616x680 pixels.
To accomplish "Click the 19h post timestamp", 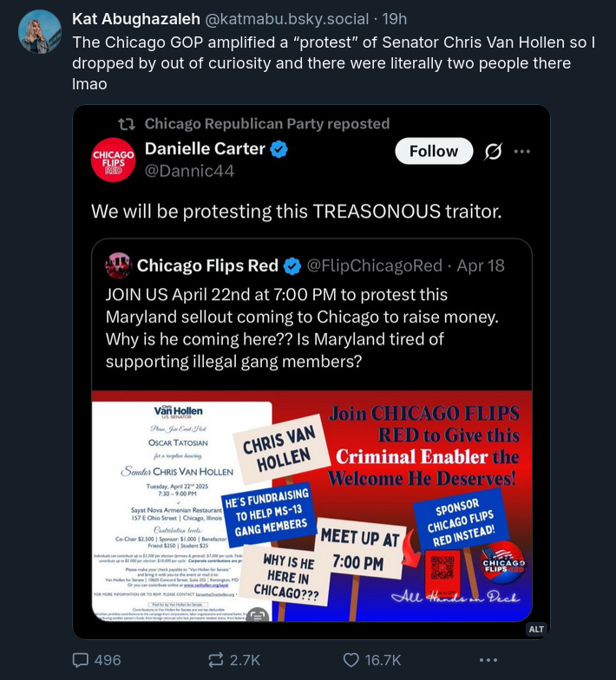I will click(394, 19).
